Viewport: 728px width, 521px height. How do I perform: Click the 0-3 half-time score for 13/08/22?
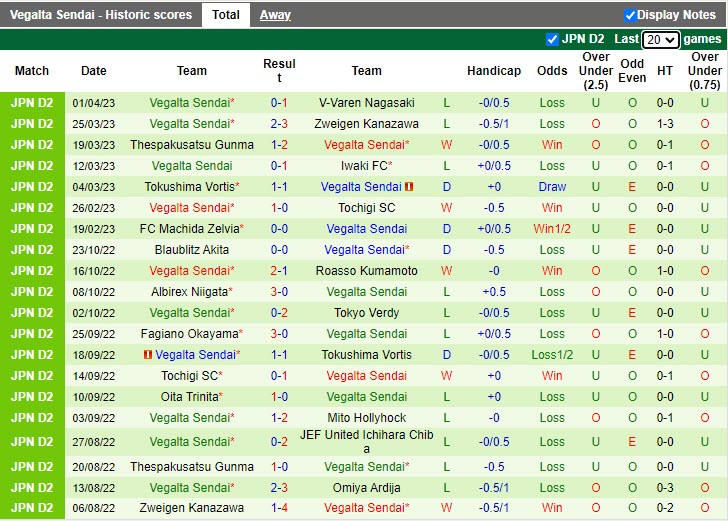(664, 488)
